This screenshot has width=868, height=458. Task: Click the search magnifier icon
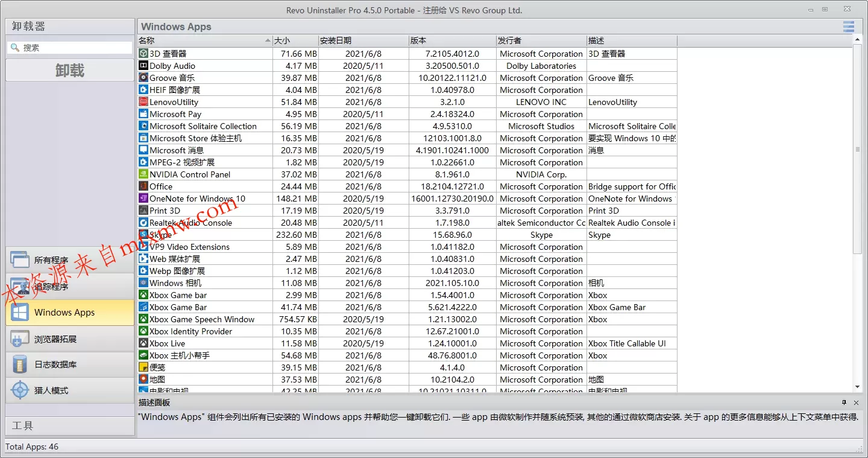point(15,48)
